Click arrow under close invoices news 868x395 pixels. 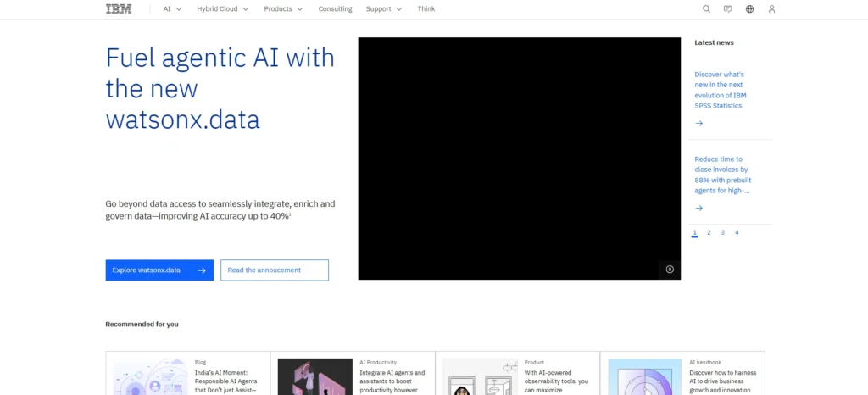click(x=699, y=208)
